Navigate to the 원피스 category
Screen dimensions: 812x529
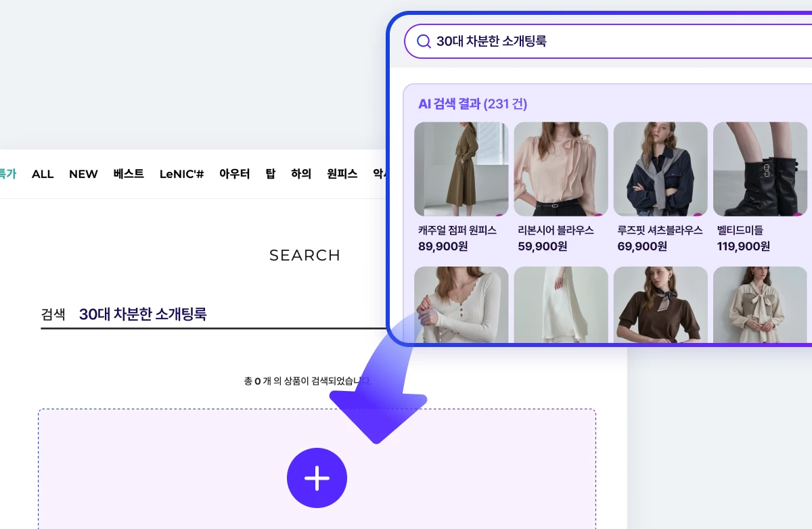342,174
